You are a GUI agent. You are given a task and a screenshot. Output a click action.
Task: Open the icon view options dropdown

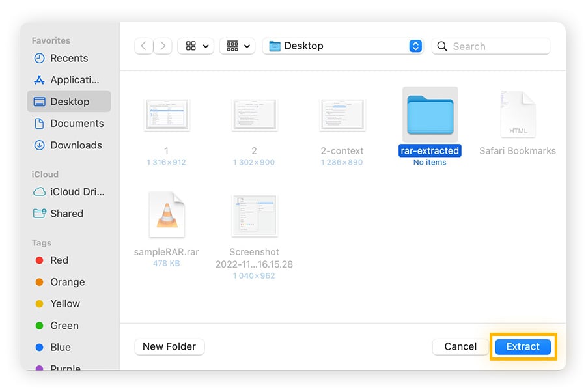click(x=195, y=46)
